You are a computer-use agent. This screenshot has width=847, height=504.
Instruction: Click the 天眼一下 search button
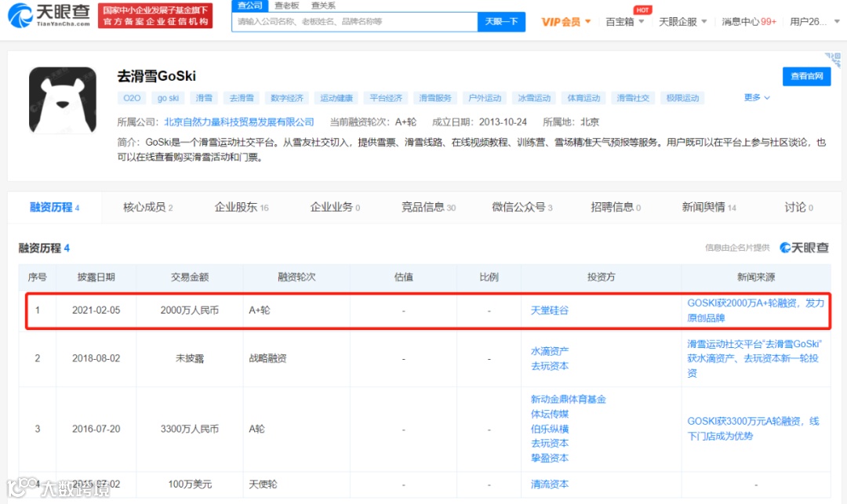(501, 22)
